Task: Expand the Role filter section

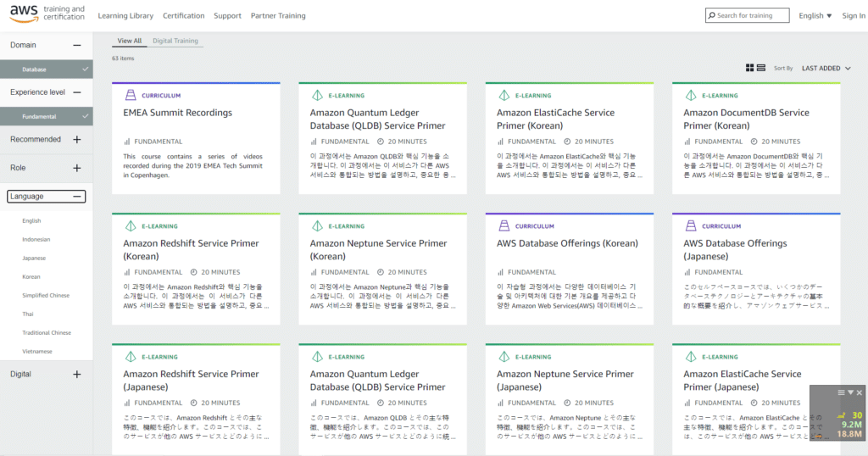Action: 77,168
